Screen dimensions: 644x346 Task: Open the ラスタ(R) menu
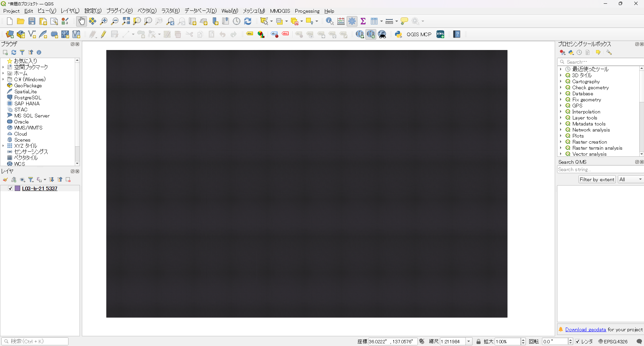(x=170, y=11)
